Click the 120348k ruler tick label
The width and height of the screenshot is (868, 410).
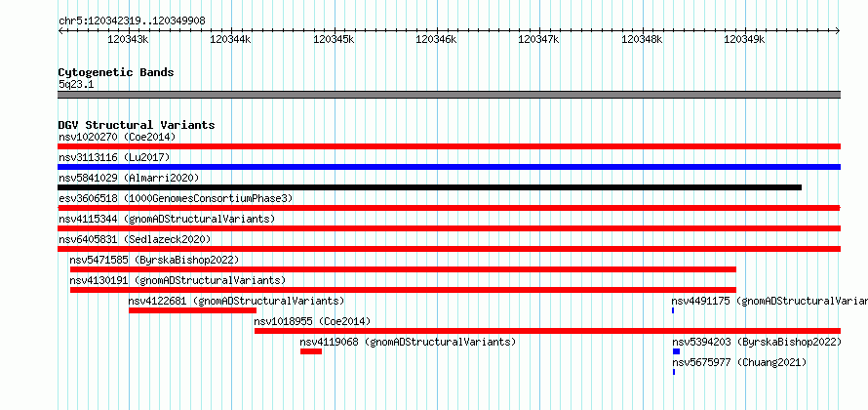tap(642, 39)
